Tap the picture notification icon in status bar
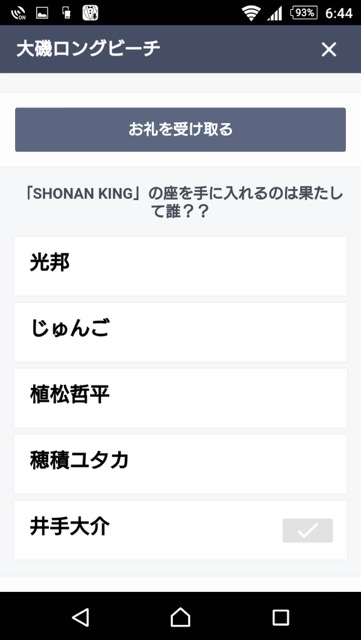361x640 pixels. pyautogui.click(x=42, y=13)
